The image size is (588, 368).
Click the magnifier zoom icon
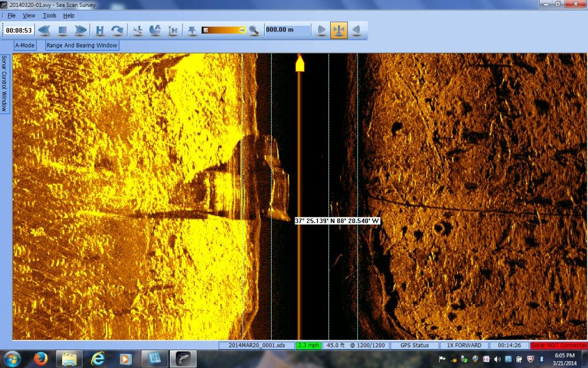pyautogui.click(x=253, y=30)
